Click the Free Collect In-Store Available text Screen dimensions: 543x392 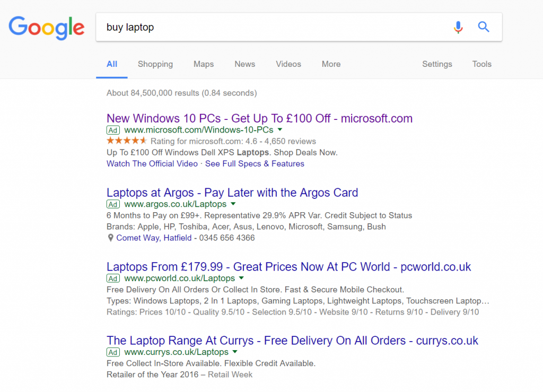pos(211,363)
